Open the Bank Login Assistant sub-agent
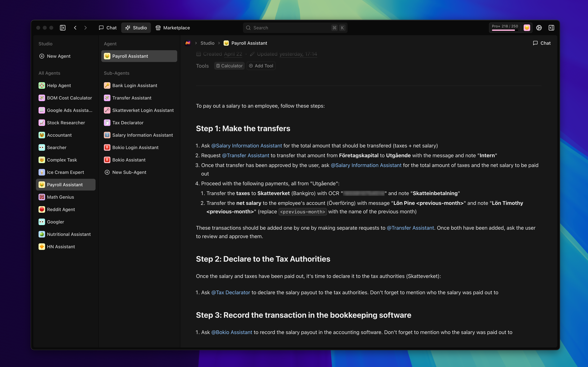Image resolution: width=588 pixels, height=367 pixels. pos(135,85)
